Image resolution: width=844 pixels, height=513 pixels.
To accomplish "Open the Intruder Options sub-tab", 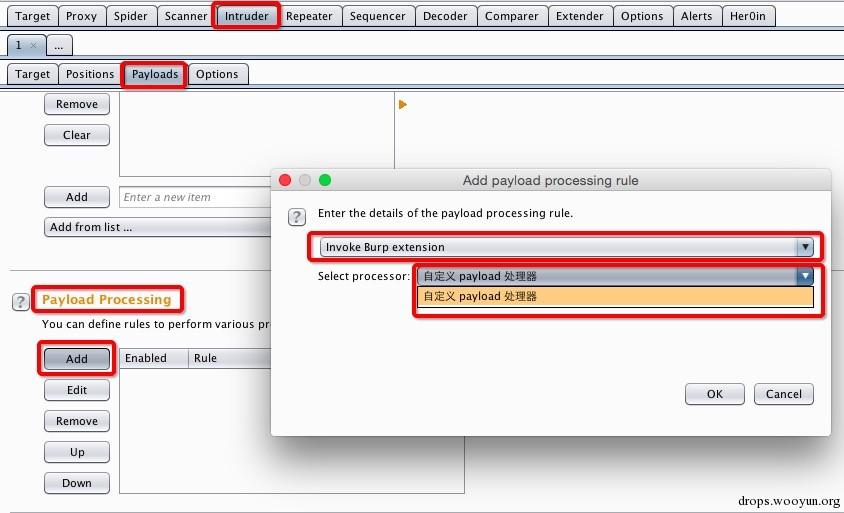I will coord(217,74).
